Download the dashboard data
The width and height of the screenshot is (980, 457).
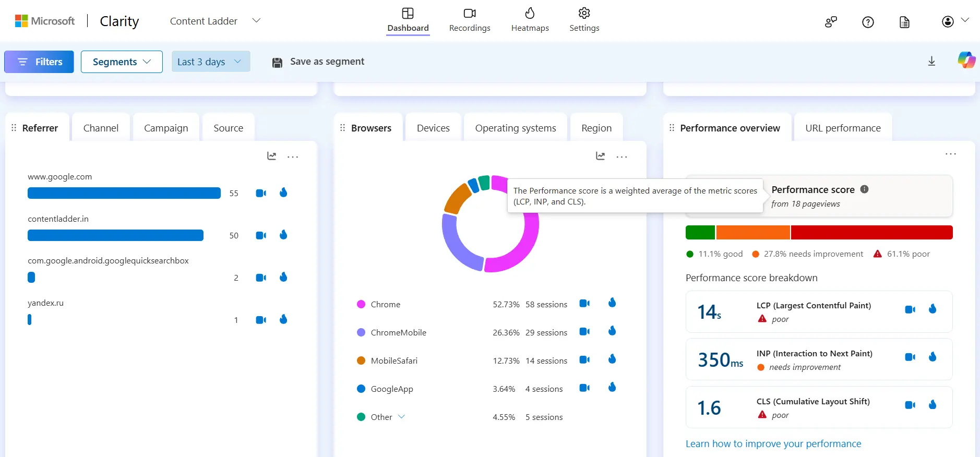(x=931, y=62)
